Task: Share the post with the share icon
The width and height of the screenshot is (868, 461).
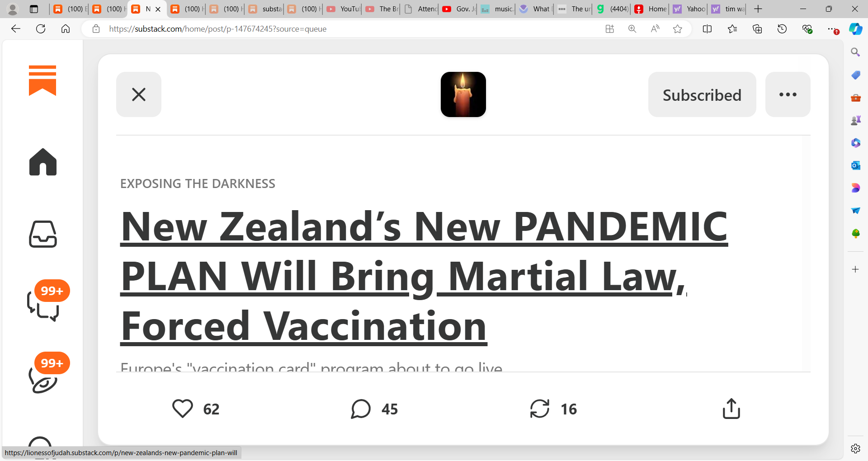Action: pyautogui.click(x=731, y=409)
